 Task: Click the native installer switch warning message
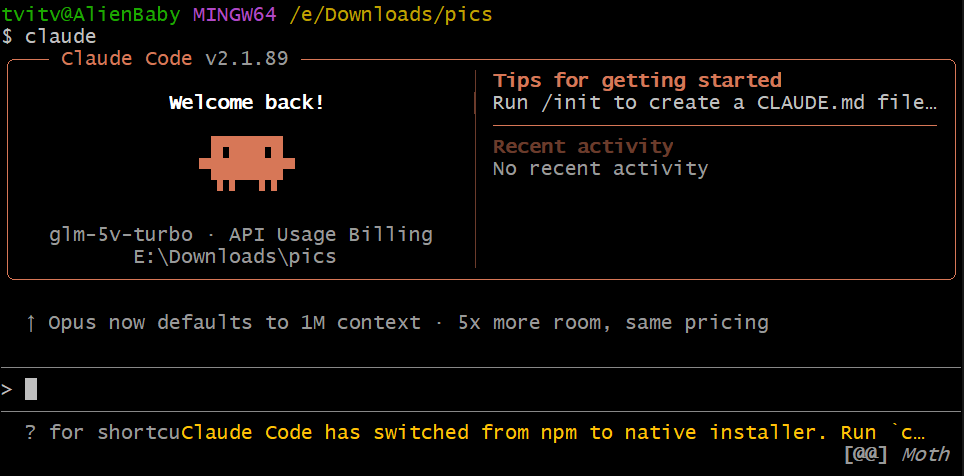tap(553, 432)
